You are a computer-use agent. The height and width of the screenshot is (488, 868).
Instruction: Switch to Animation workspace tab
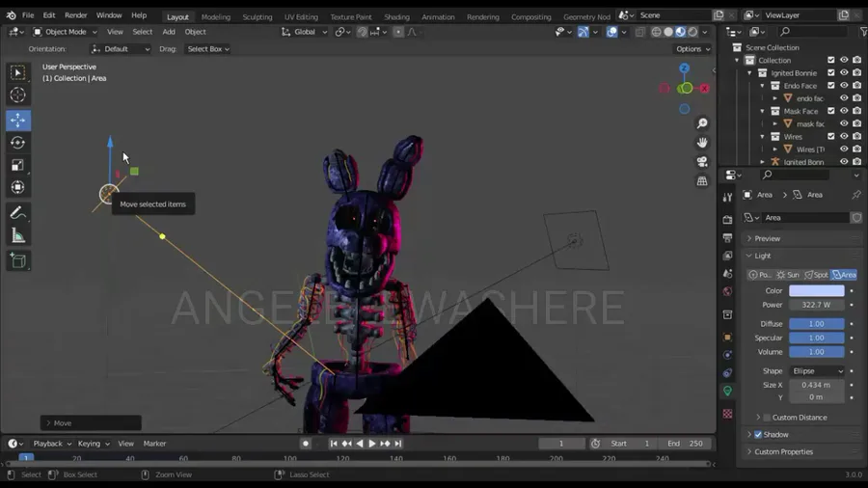click(438, 16)
